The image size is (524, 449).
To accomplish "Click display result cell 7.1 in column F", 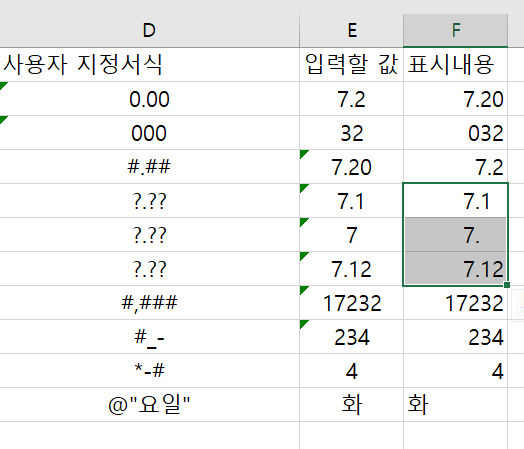I will pos(455,201).
